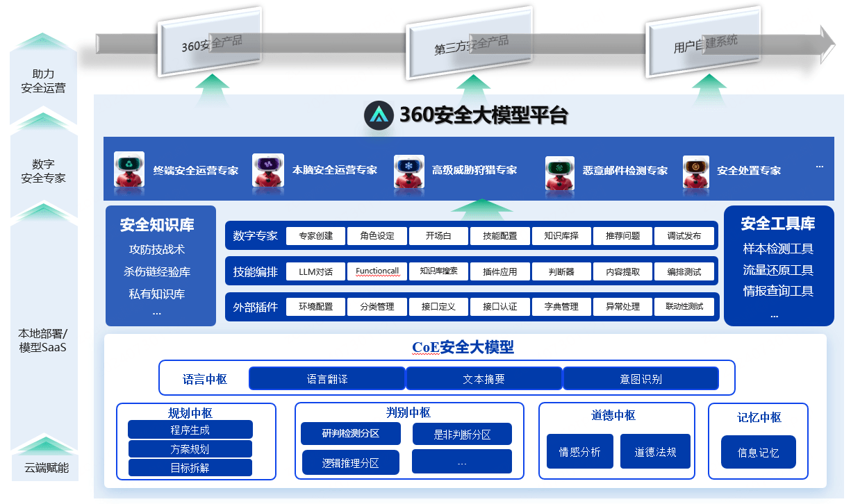Click the 360安全大模型平台 logo icon

pyautogui.click(x=379, y=115)
